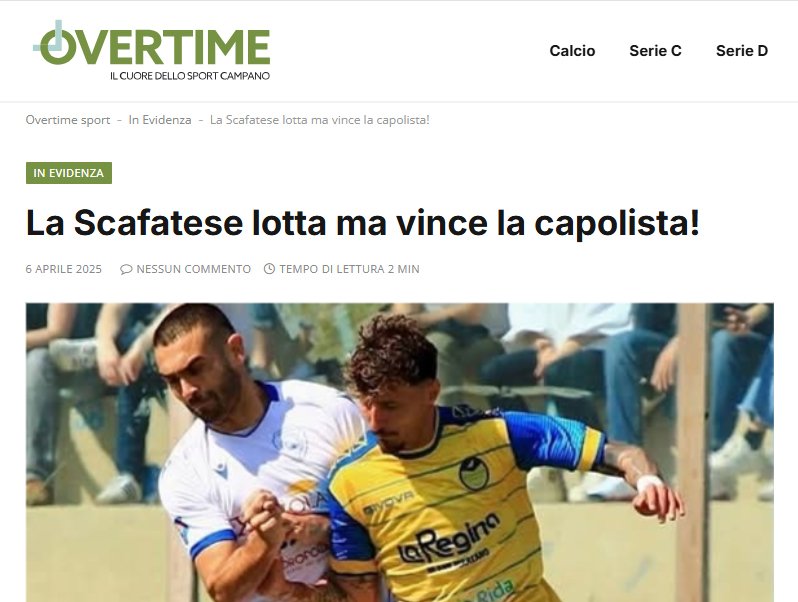The image size is (798, 602).
Task: Click the Il cuore dello sport campano tagline
Action: 190,76
